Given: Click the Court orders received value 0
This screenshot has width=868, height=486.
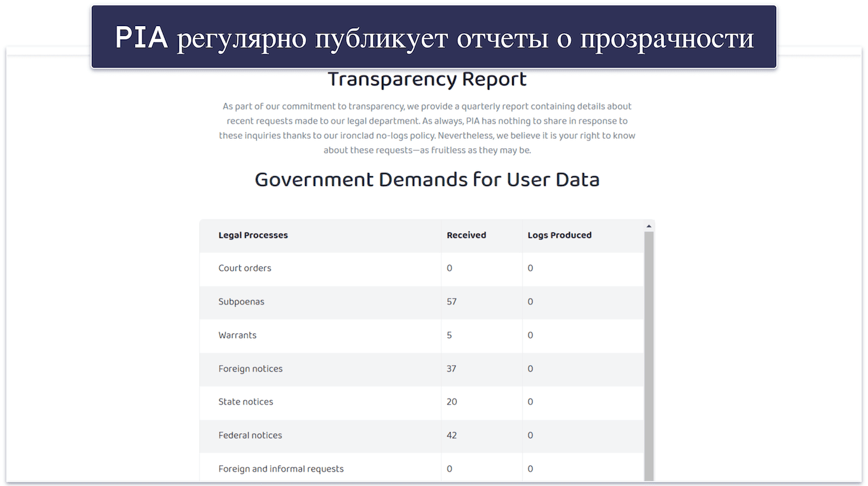Looking at the screenshot, I should pos(449,268).
